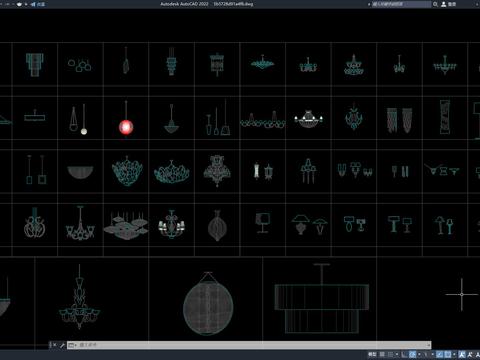
Task: Toggle snap mode in the status bar
Action: click(390, 354)
